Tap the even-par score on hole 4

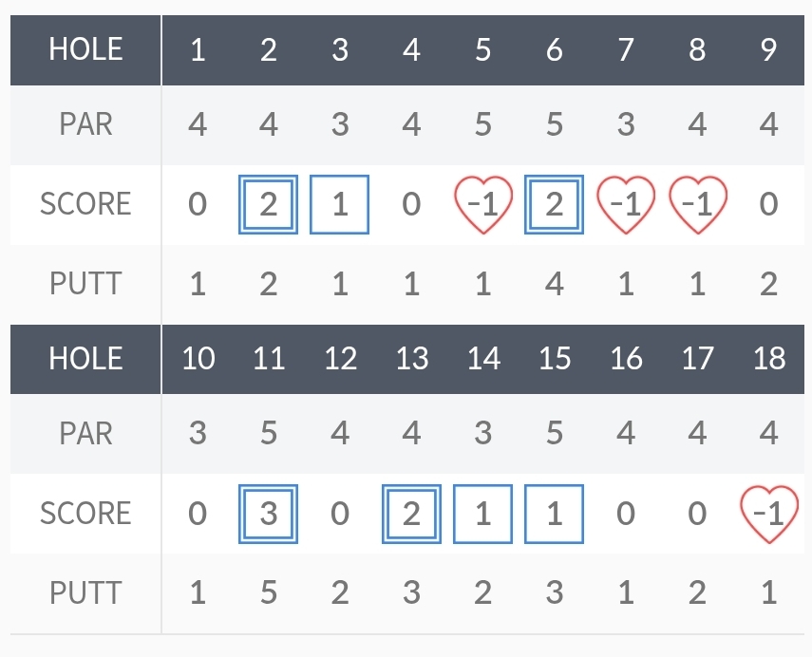[x=411, y=205]
